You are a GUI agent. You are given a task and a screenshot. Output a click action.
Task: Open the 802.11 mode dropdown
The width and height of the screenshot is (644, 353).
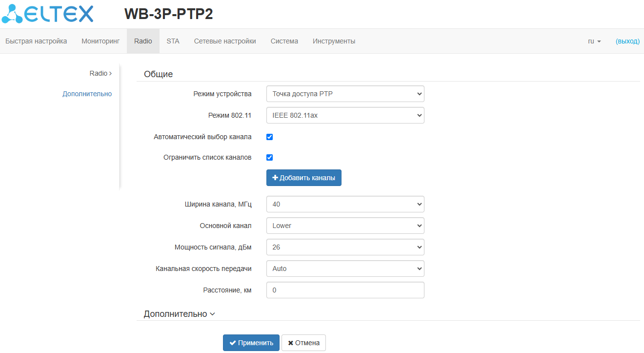pos(345,115)
